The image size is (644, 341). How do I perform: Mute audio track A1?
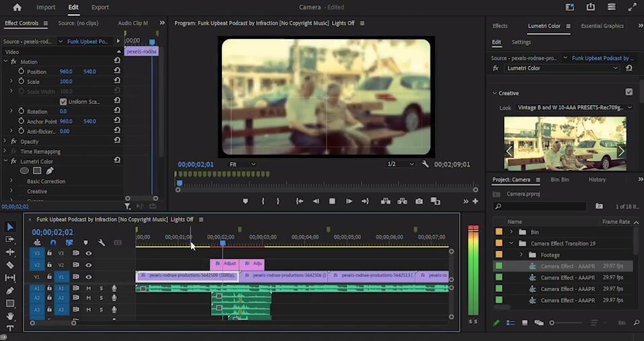click(x=88, y=288)
